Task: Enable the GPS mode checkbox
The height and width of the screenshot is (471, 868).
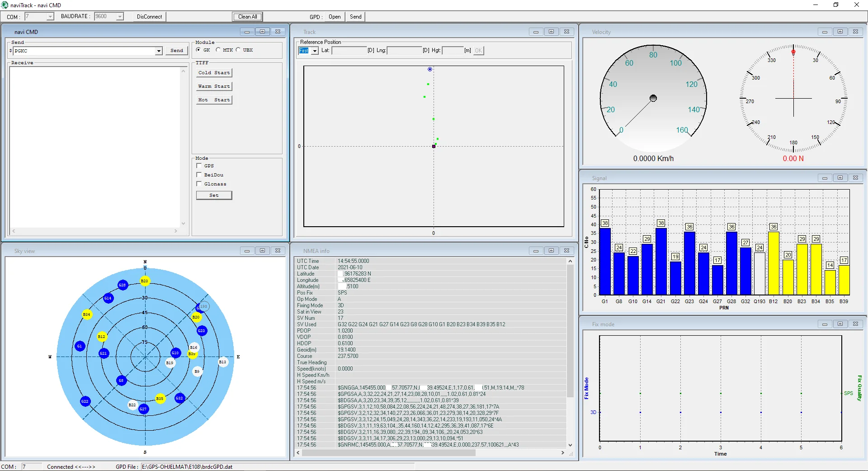Action: click(x=199, y=166)
